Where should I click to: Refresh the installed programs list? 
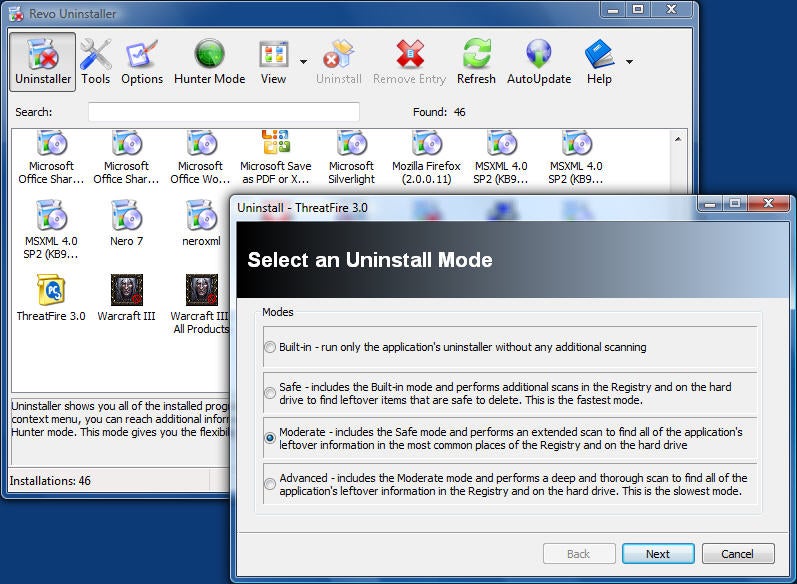point(476,62)
